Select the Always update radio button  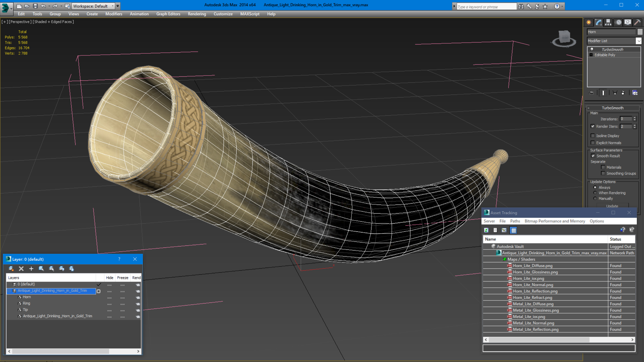click(x=595, y=187)
